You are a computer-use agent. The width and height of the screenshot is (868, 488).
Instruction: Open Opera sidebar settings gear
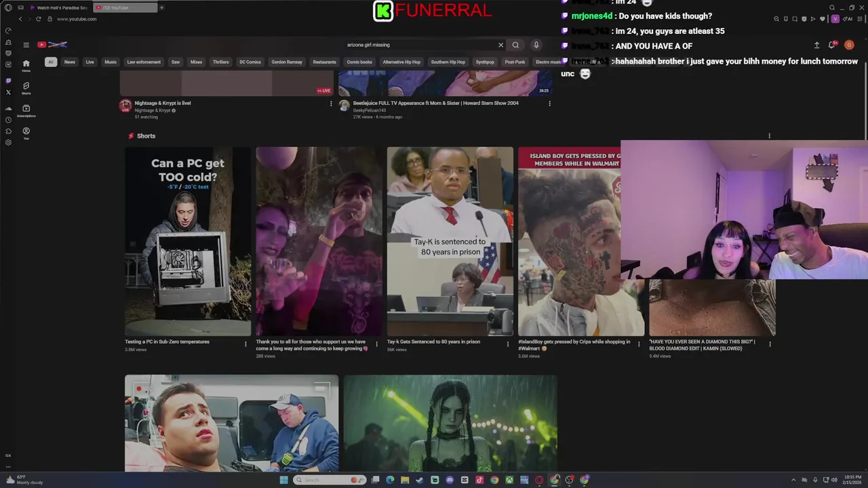8,142
